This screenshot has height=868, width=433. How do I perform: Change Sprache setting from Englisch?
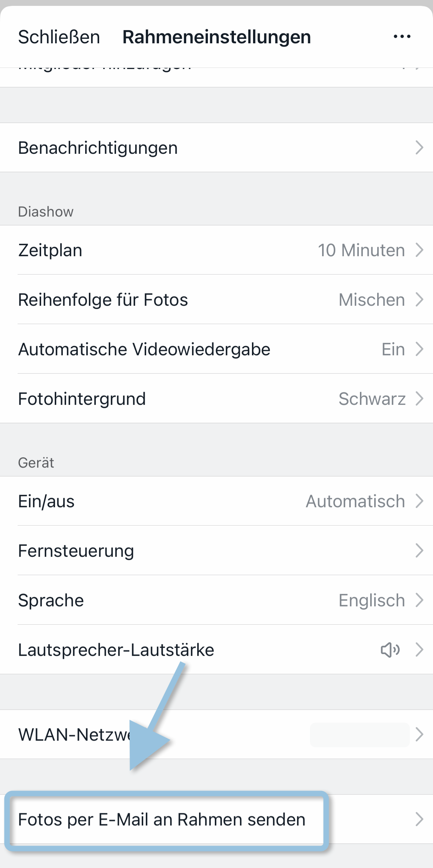(x=371, y=600)
